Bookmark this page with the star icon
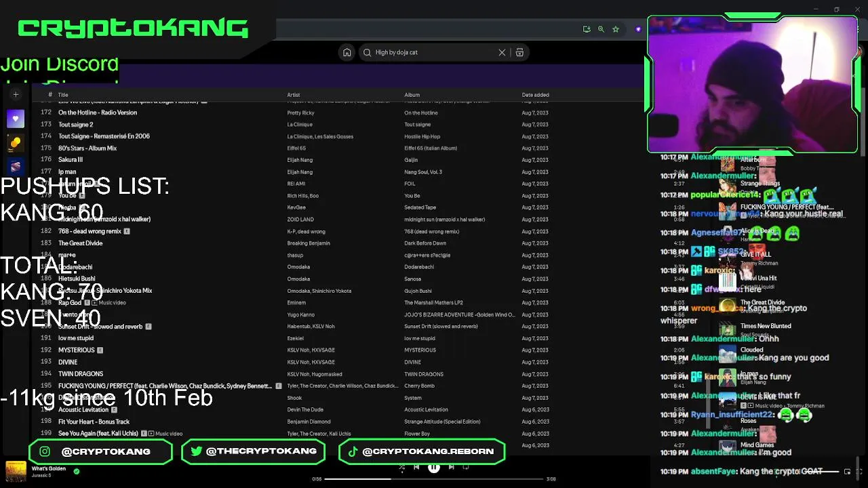The width and height of the screenshot is (868, 488). [x=616, y=29]
